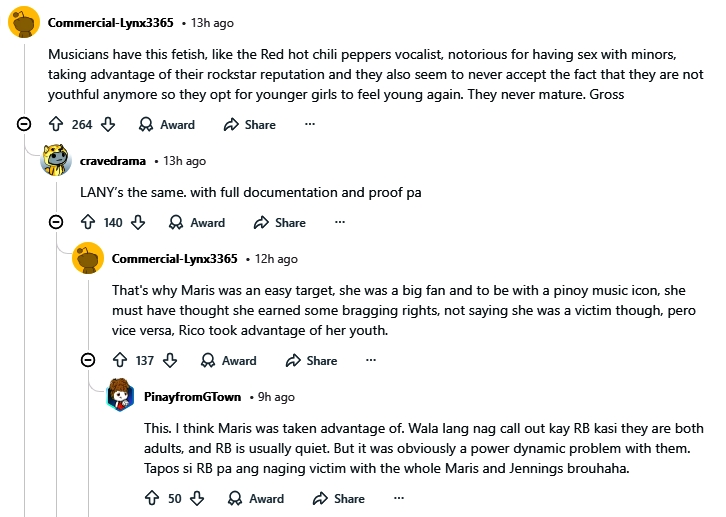Share cravedrama's comment
The width and height of the screenshot is (726, 517).
279,223
